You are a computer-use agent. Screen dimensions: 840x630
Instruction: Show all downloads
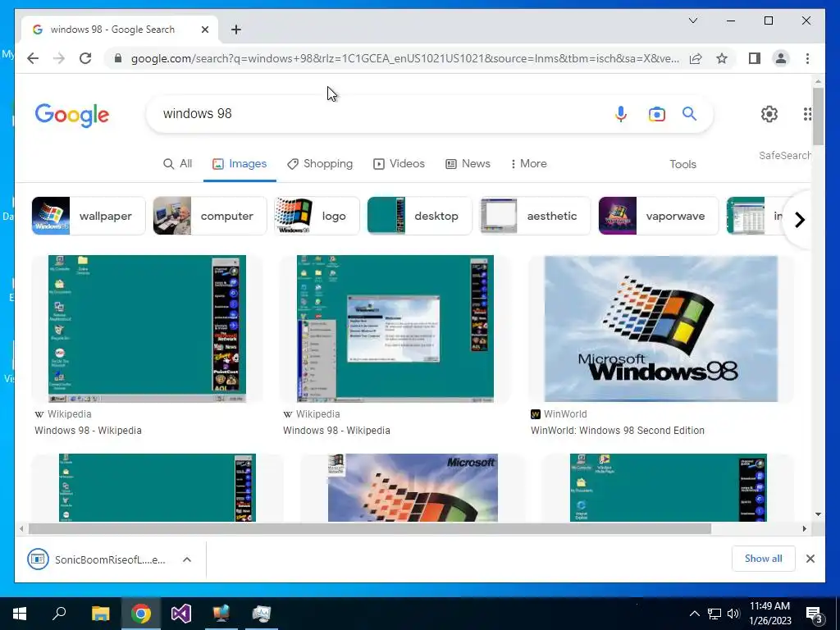pos(764,559)
